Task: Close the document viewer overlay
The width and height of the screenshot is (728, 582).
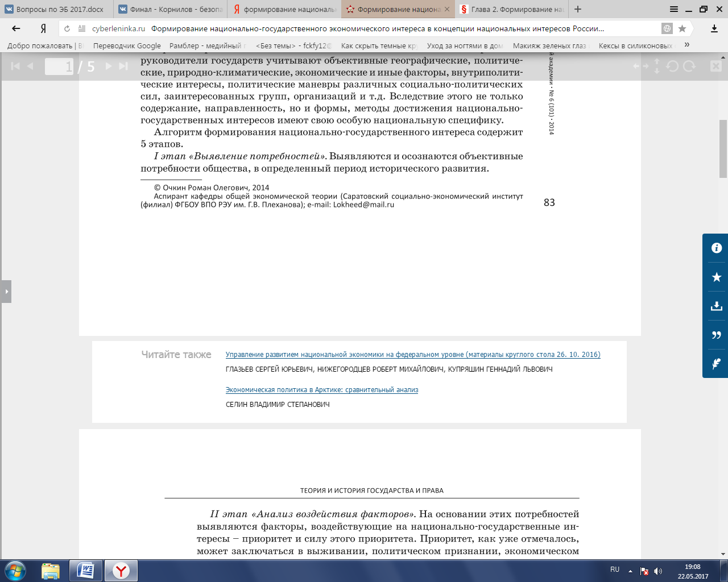Action: (x=716, y=66)
